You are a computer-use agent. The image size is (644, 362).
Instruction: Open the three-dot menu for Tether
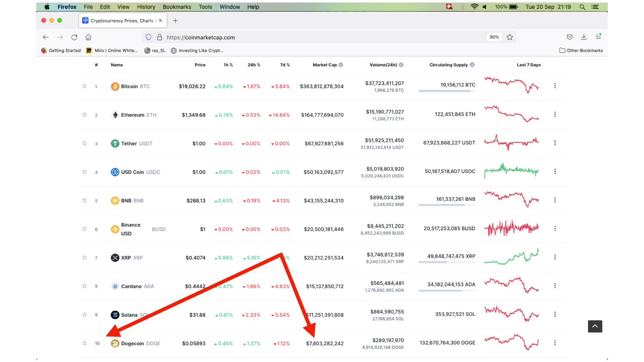(555, 143)
